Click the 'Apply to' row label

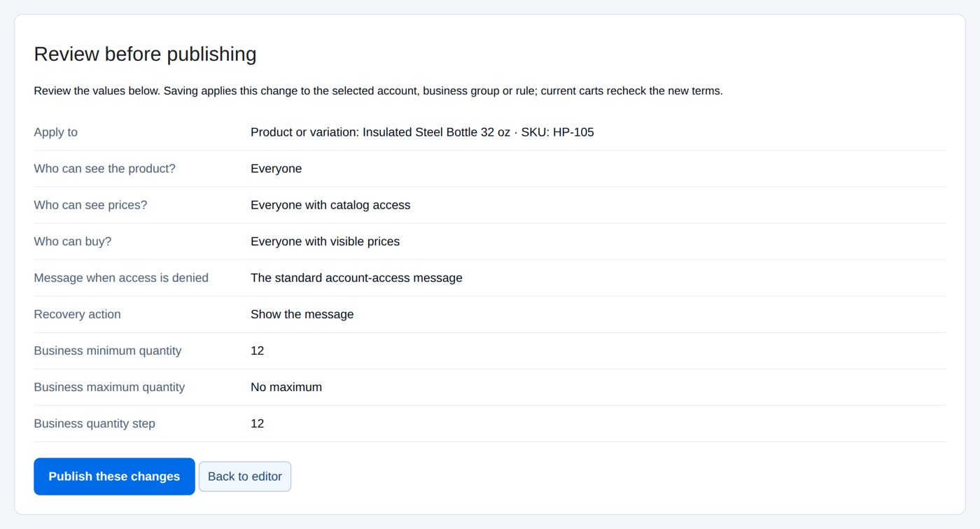56,132
